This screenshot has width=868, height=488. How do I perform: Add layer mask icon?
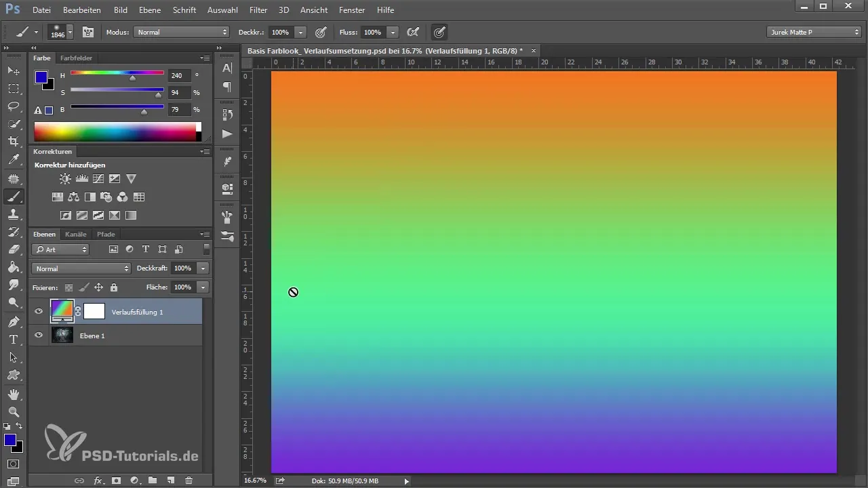coord(116,481)
